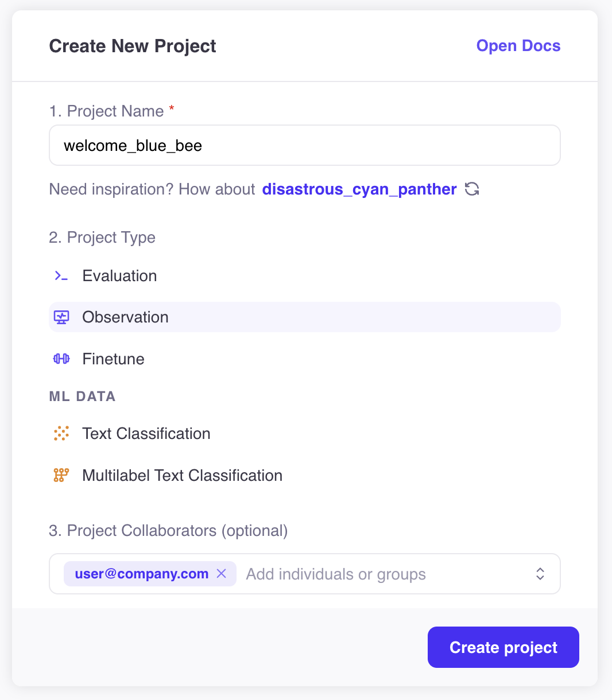Click the orange dots Text Classification icon
The height and width of the screenshot is (700, 612).
[61, 433]
